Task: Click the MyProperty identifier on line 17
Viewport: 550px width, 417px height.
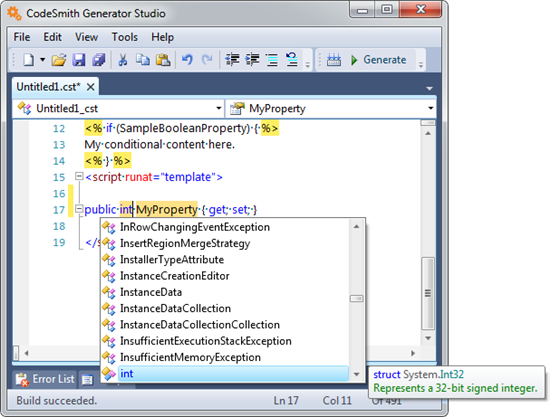Action: [166, 209]
